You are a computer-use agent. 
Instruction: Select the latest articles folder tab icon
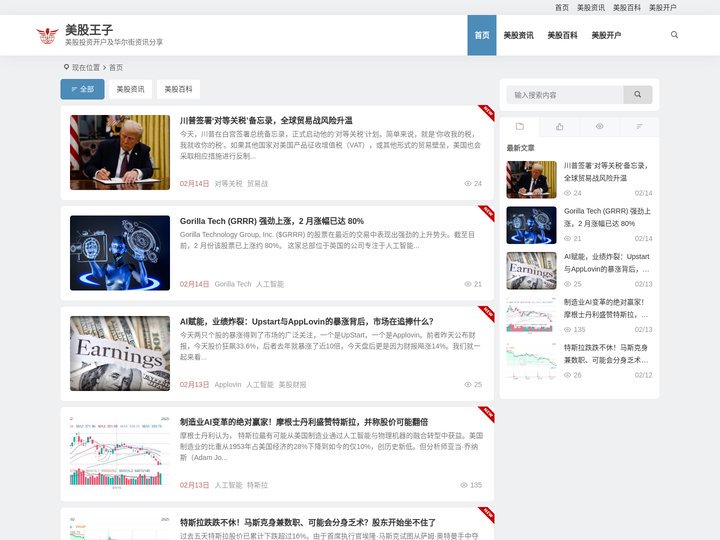coord(519,126)
